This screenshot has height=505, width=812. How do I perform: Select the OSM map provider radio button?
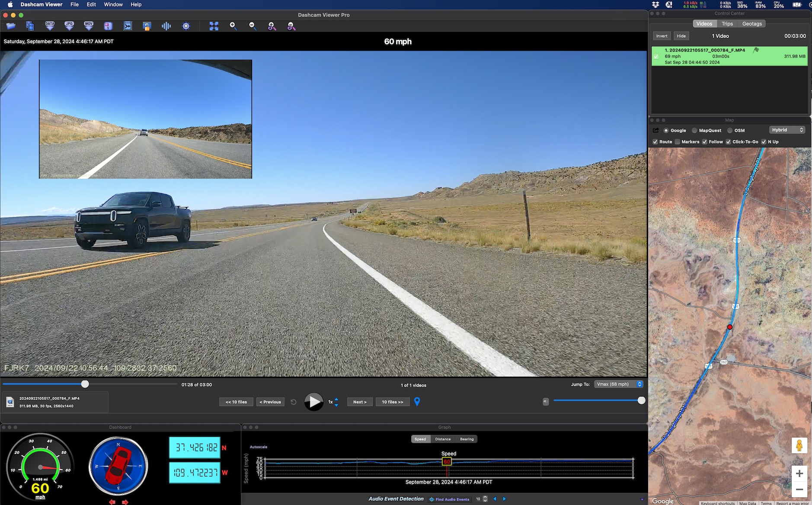coord(730,131)
